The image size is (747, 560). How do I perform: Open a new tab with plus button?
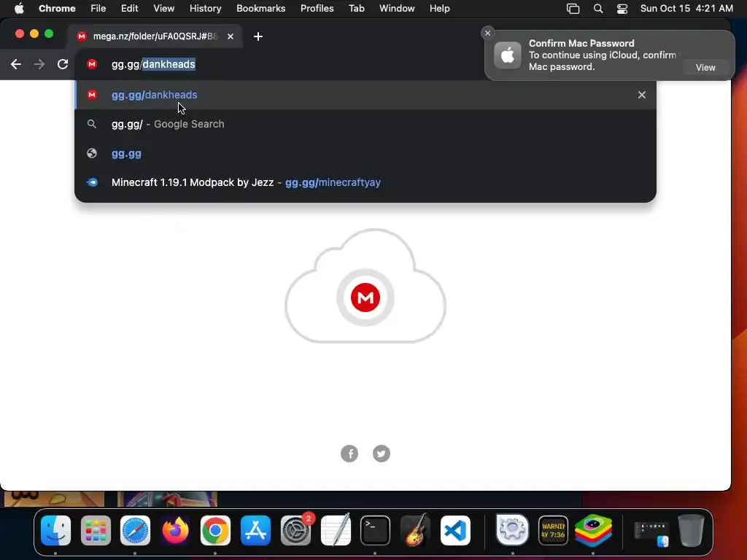pos(258,36)
